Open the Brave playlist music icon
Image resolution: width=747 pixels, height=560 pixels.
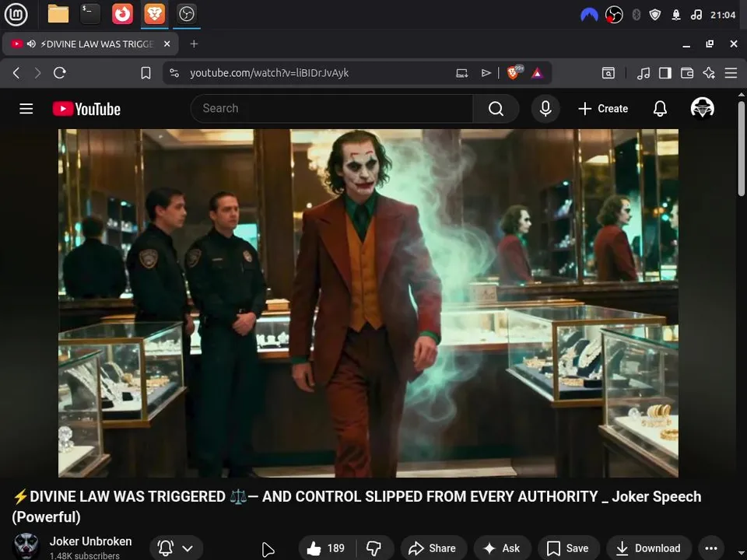point(644,73)
